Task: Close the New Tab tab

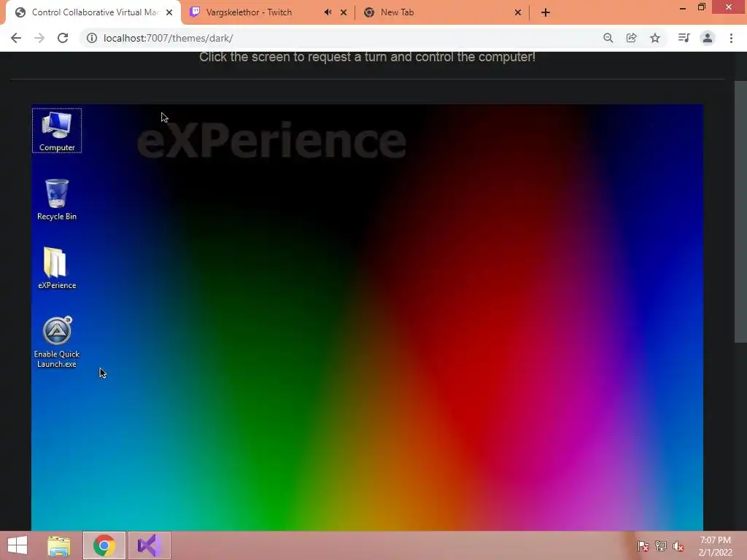Action: [x=518, y=12]
